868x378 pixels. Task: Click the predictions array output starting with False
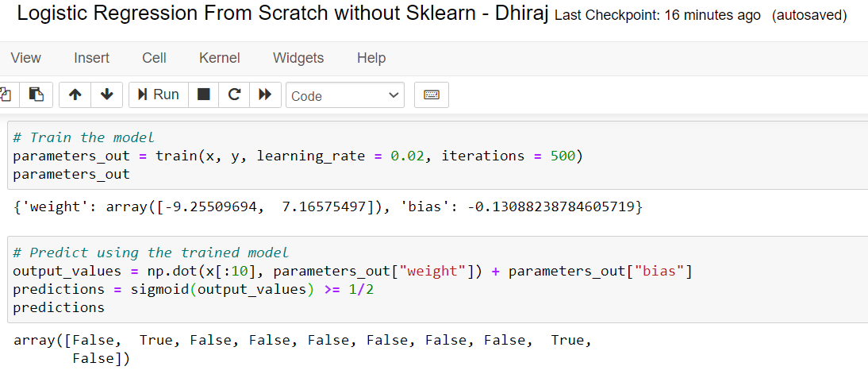303,349
